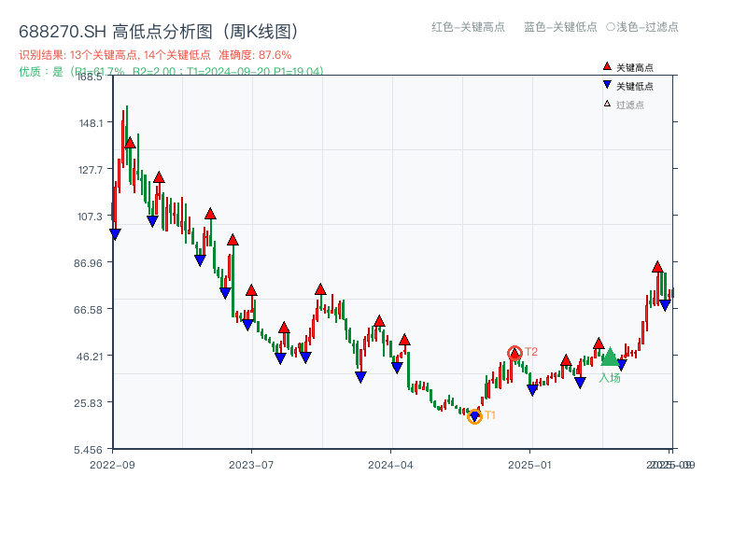Click the leftmost blue low-point triangle near 2022-09

pyautogui.click(x=115, y=233)
